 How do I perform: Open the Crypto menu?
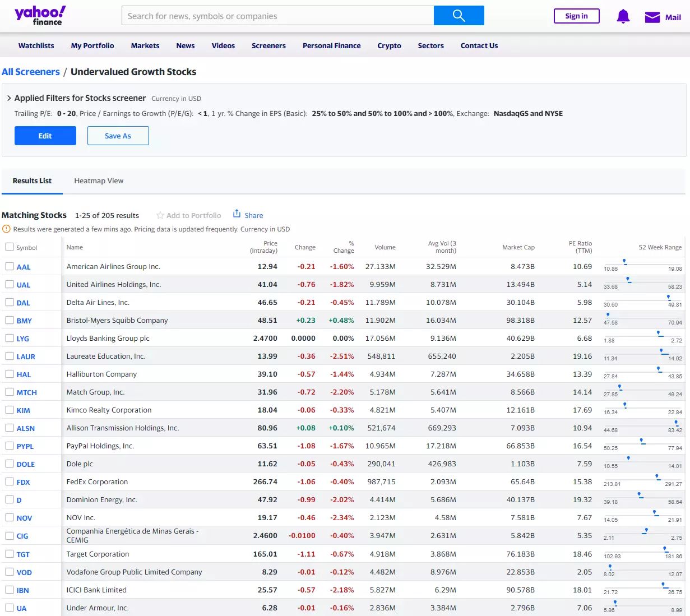389,46
